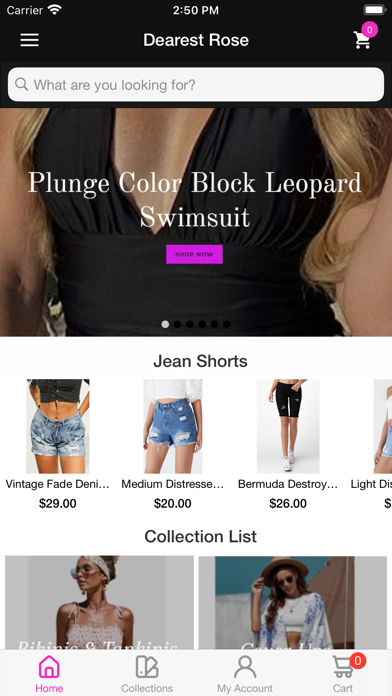392x696 pixels.
Task: Go to Home tab
Action: click(49, 674)
